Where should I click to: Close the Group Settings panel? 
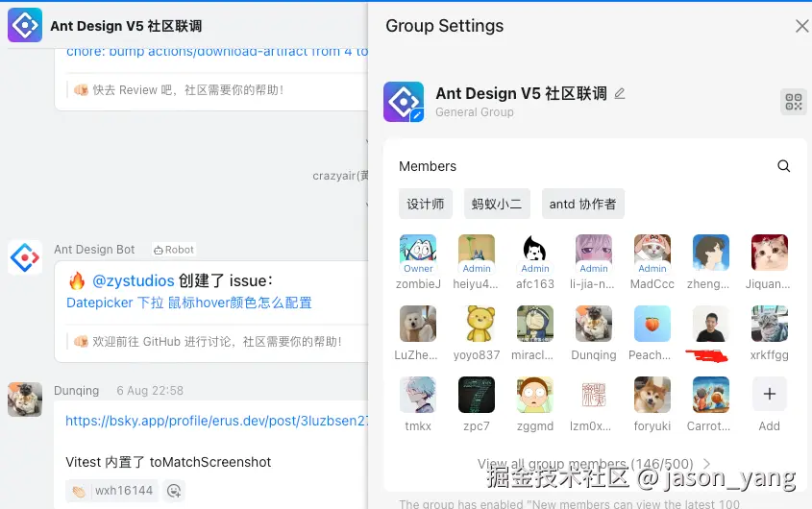click(802, 26)
